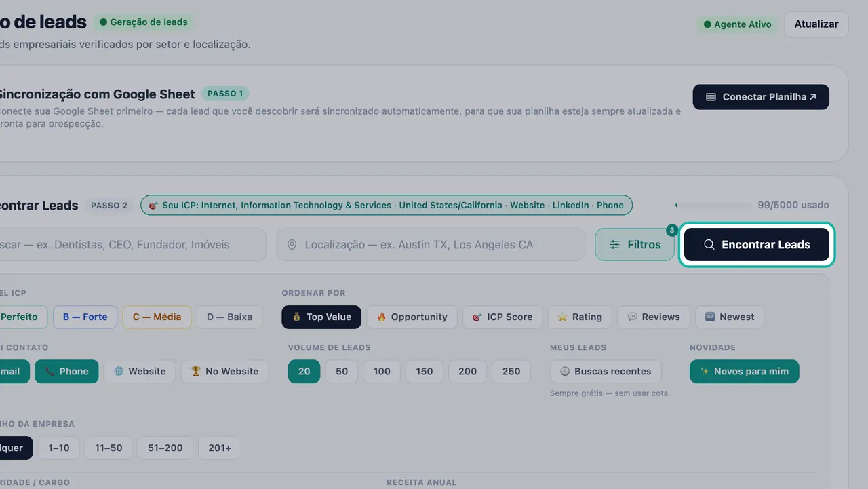Click the Agente Ativo status badge
The height and width of the screenshot is (489, 868).
coord(738,24)
